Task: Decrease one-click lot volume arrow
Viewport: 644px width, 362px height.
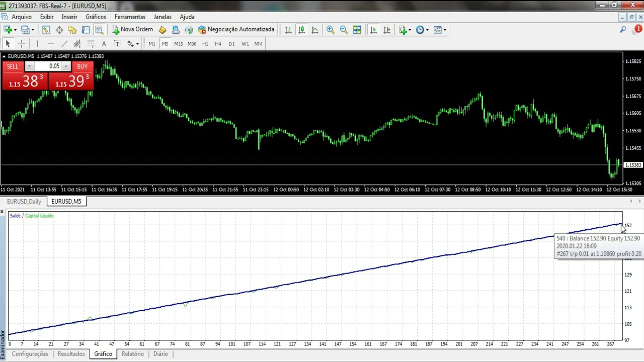Action: click(x=30, y=66)
